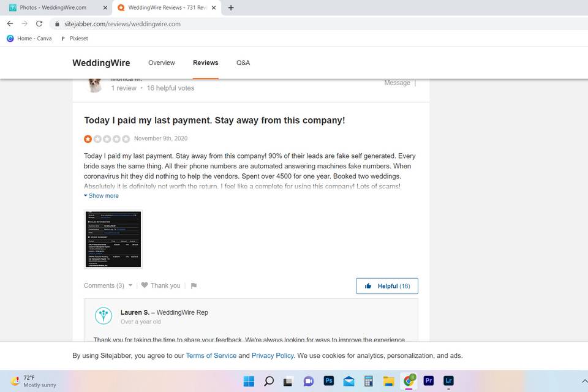Open the Q&A section
Screen dimensions: 588x392
[243, 62]
